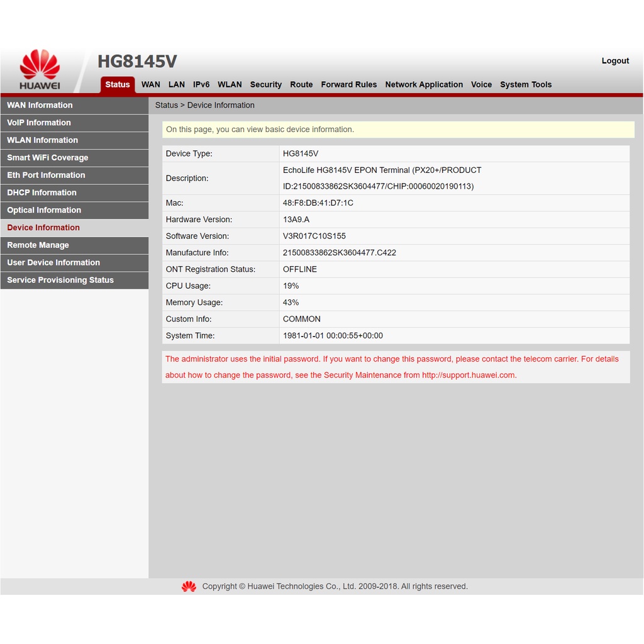Select Service Provisioning Status in sidebar
Viewport: 644px width, 644px height.
(x=60, y=280)
